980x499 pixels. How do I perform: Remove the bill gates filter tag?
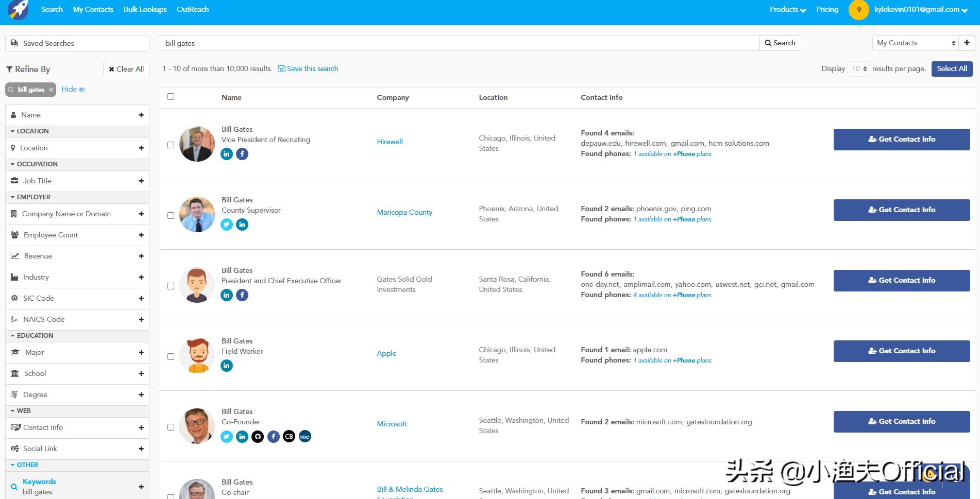point(51,90)
